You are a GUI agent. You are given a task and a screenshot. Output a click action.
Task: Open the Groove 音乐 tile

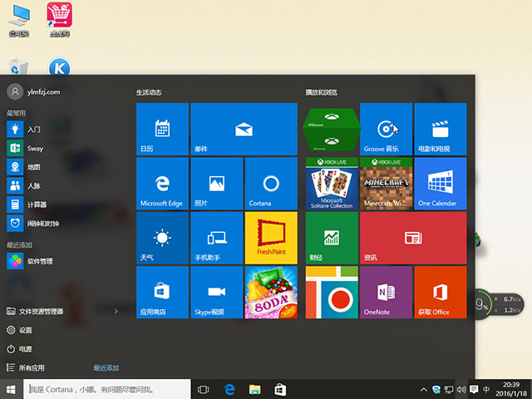click(386, 129)
